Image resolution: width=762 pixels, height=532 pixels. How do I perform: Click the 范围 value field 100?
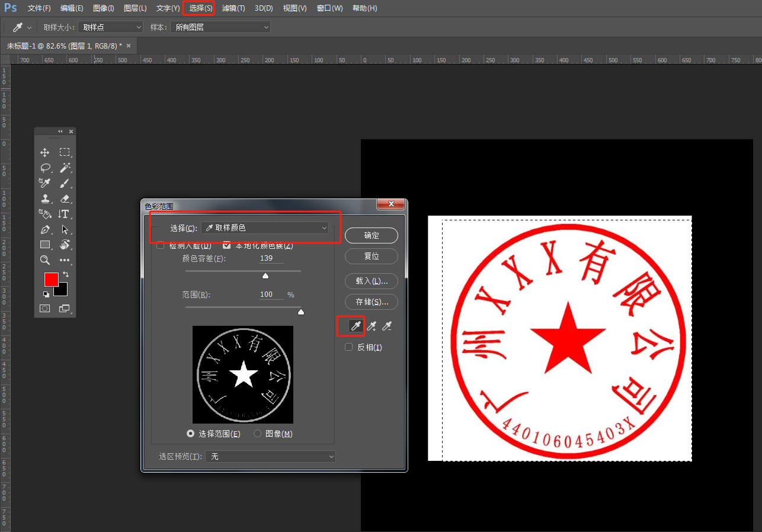point(271,294)
